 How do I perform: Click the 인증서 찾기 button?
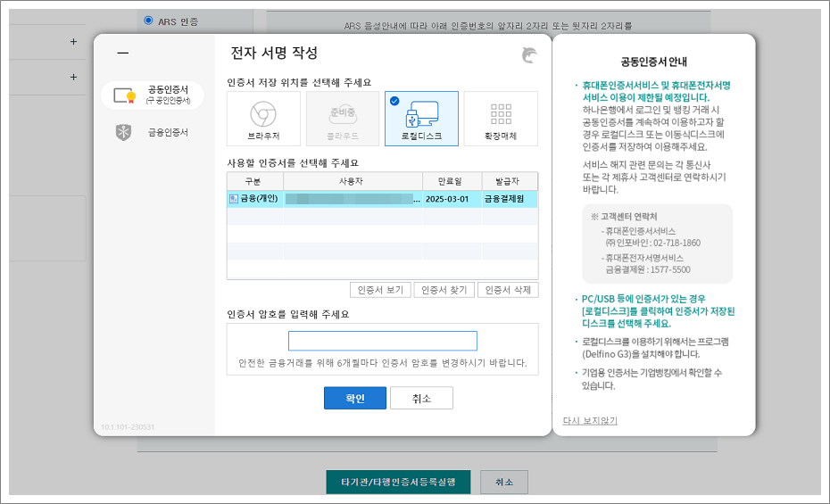point(444,290)
